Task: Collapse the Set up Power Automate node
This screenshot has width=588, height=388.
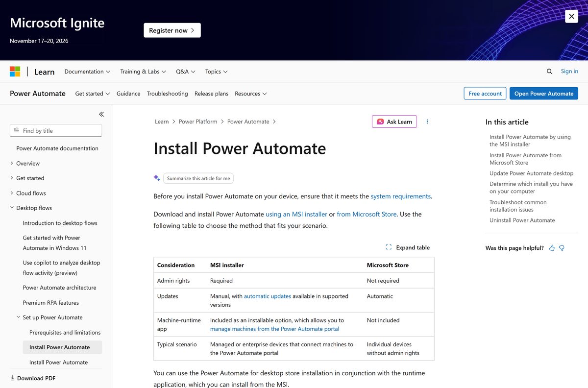Action: pos(18,317)
